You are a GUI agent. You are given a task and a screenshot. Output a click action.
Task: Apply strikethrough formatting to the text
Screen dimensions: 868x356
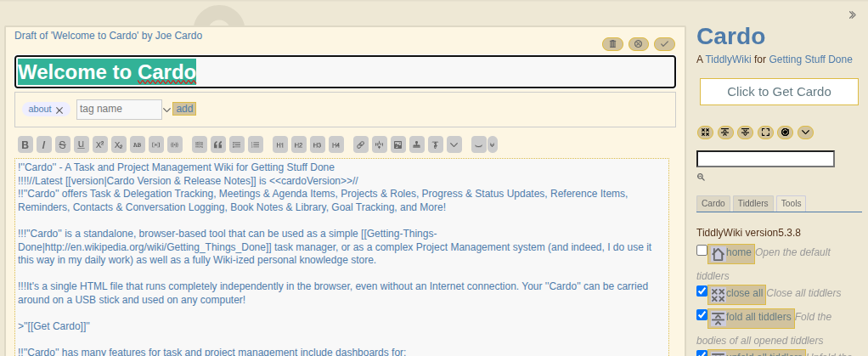[63, 145]
